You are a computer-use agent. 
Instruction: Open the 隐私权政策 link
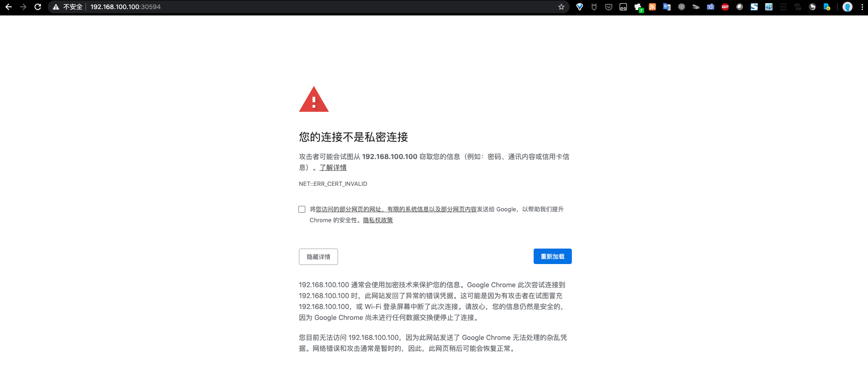point(378,220)
